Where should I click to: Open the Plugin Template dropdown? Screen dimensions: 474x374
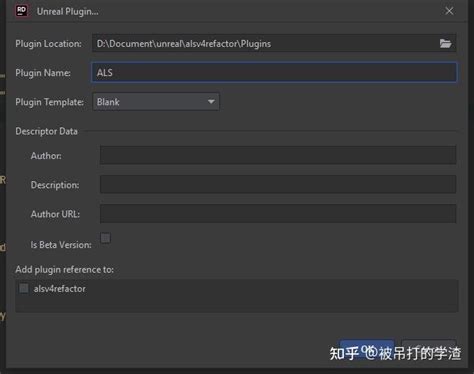pos(156,102)
